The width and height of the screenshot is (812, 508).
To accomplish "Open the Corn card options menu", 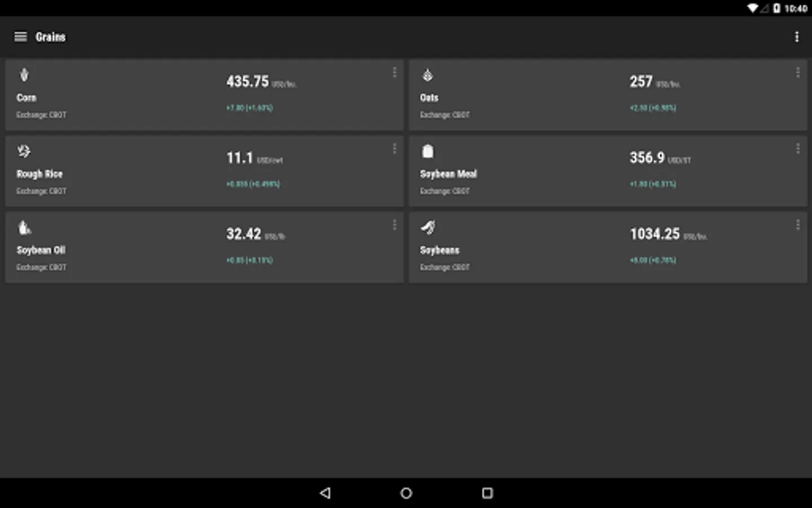I will pos(394,72).
